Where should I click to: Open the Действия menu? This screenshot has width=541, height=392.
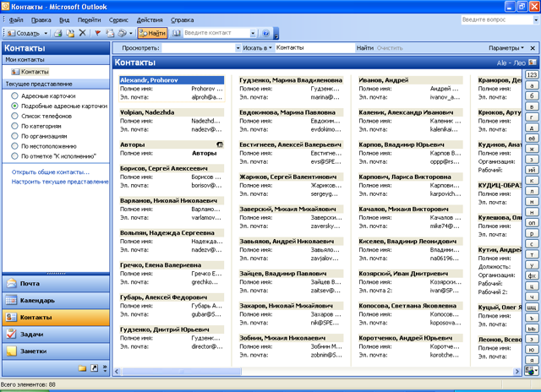click(x=150, y=20)
